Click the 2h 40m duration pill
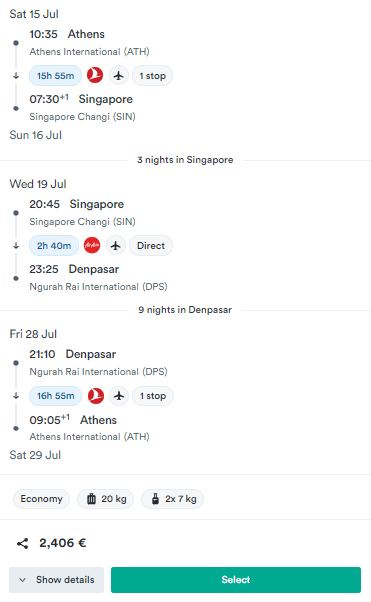This screenshot has height=602, width=371. (54, 245)
